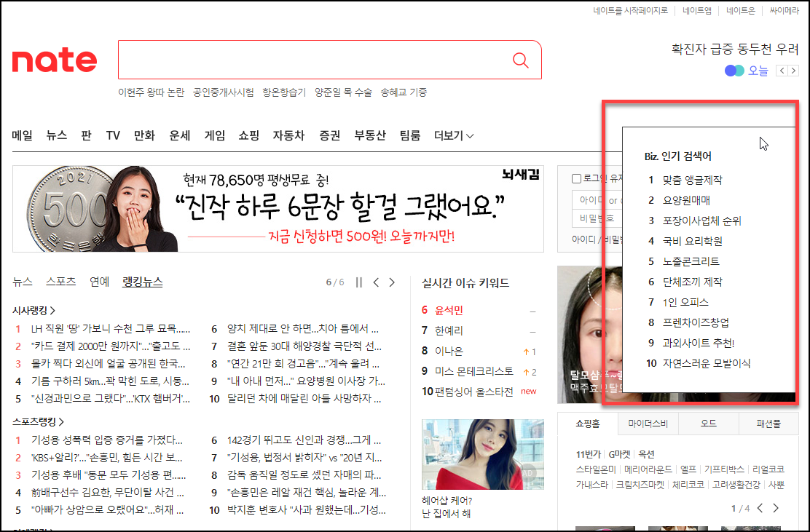Click the 아이디 login input field
This screenshot has width=810, height=532.
tap(597, 199)
